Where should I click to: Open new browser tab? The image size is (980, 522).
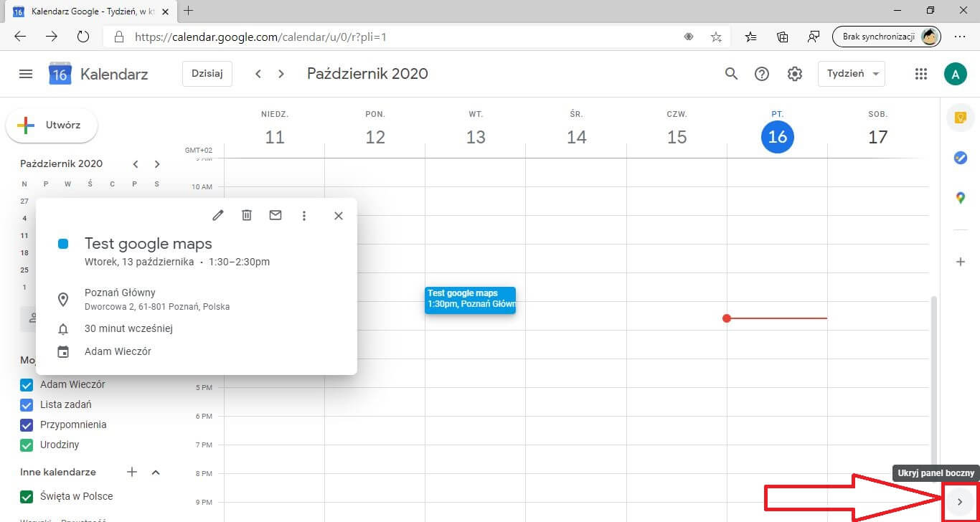[x=189, y=11]
